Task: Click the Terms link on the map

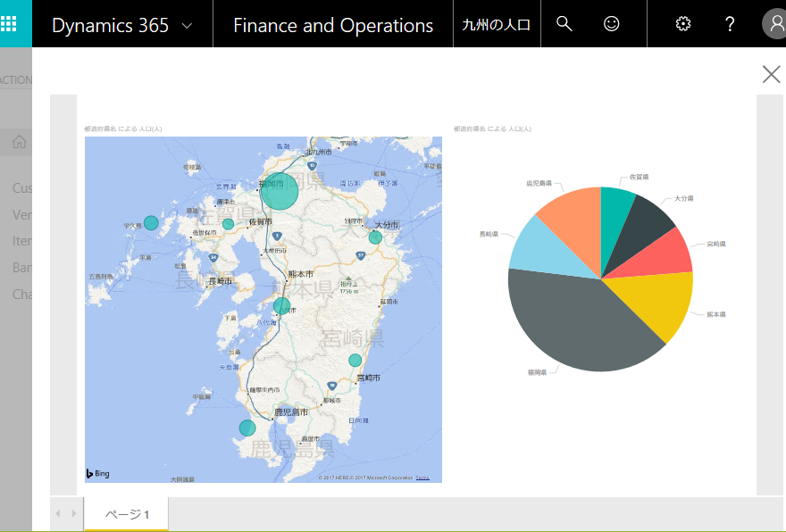Action: click(422, 478)
